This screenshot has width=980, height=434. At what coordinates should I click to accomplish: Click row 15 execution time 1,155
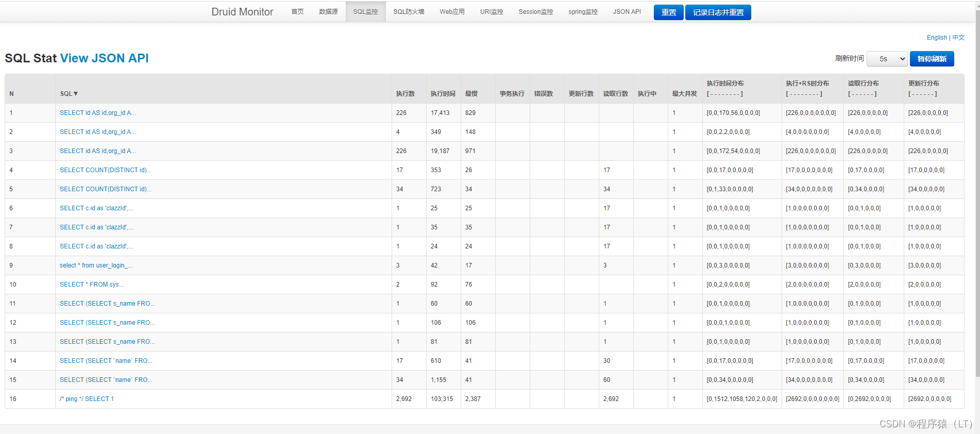pyautogui.click(x=438, y=380)
